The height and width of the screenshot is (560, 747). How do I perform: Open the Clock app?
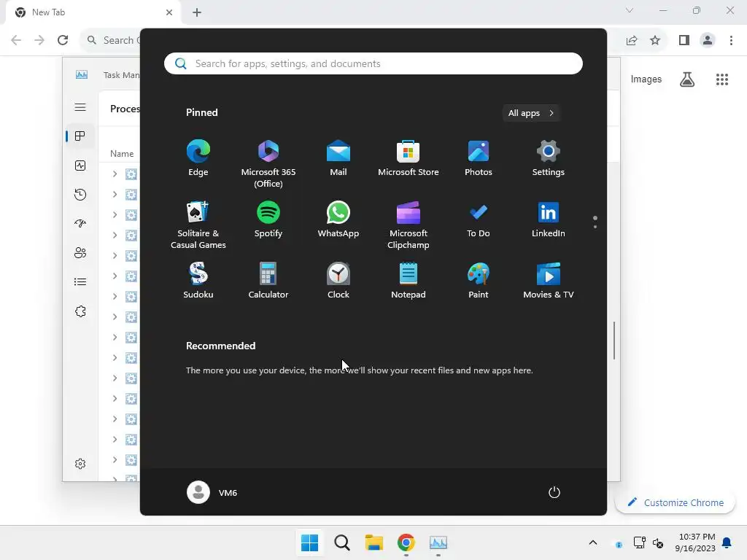click(x=338, y=281)
